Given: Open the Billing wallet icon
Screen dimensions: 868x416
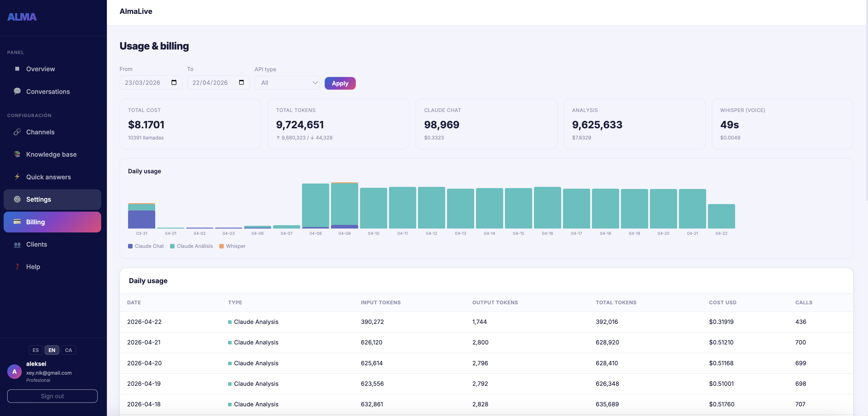Looking at the screenshot, I should tap(17, 222).
